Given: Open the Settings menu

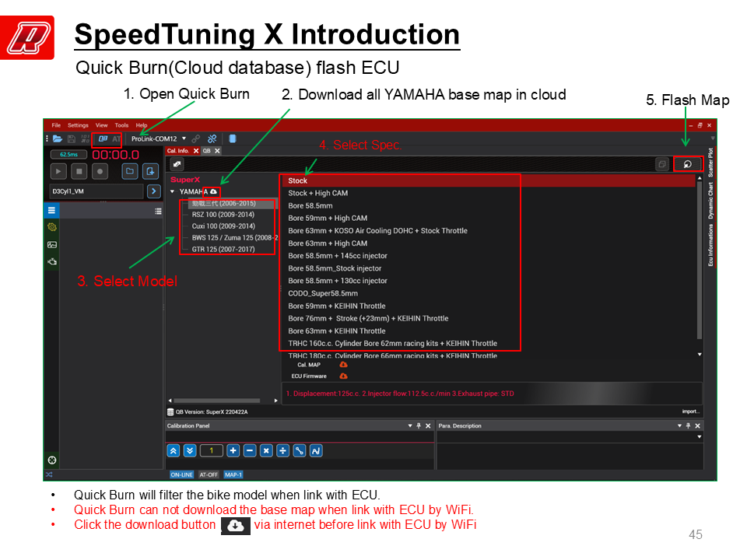Looking at the screenshot, I should point(78,125).
